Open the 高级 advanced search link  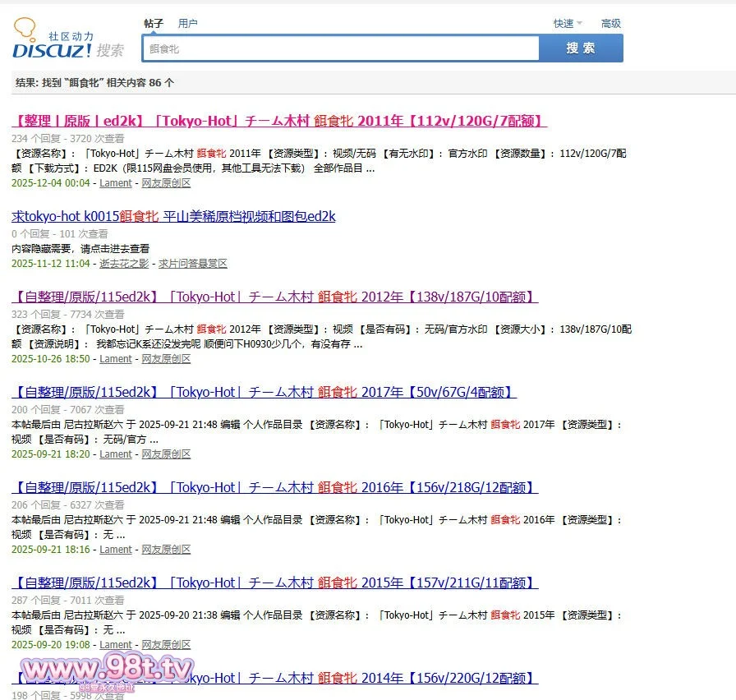[611, 24]
